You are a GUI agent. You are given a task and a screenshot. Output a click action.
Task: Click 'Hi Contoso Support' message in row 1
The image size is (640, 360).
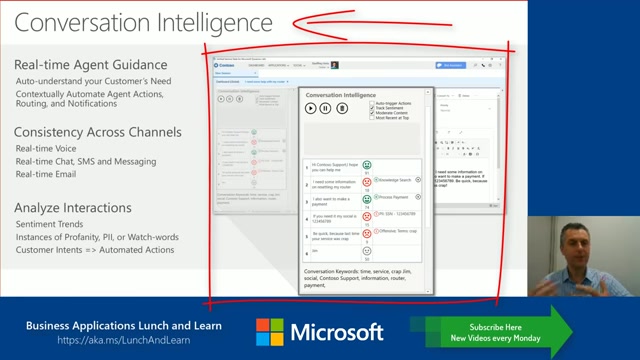click(335, 167)
